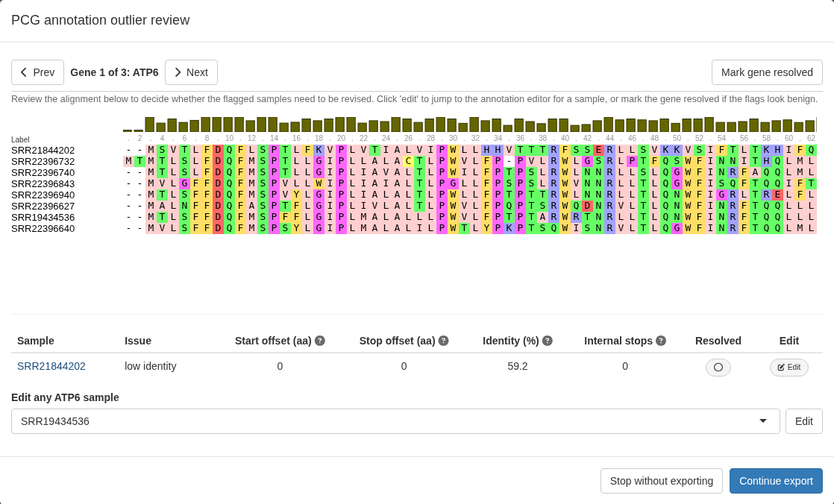
Task: Choose Stop without exporting
Action: coord(661,481)
